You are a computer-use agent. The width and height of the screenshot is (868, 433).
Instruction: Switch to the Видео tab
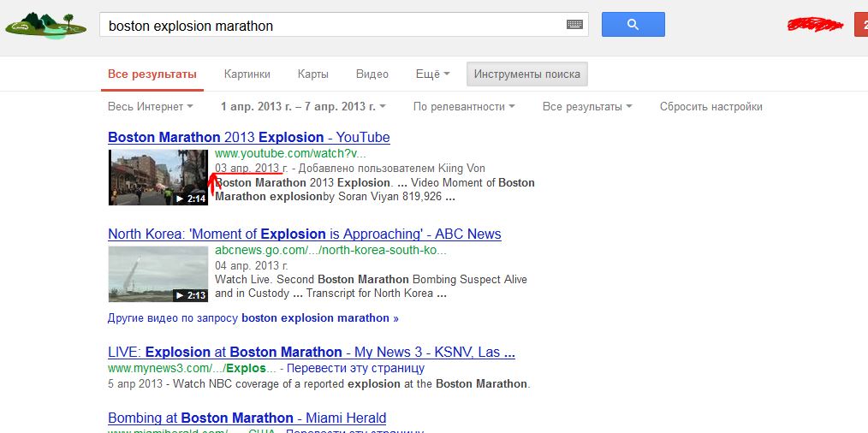[372, 74]
